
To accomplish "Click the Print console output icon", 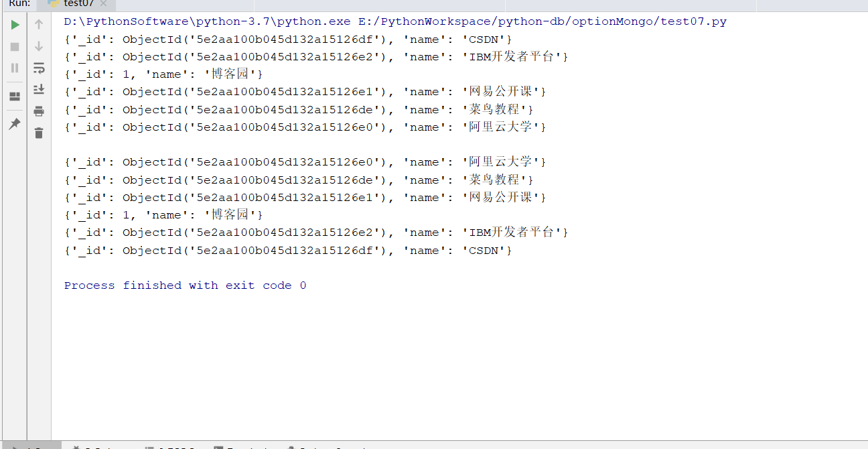I will click(x=39, y=111).
